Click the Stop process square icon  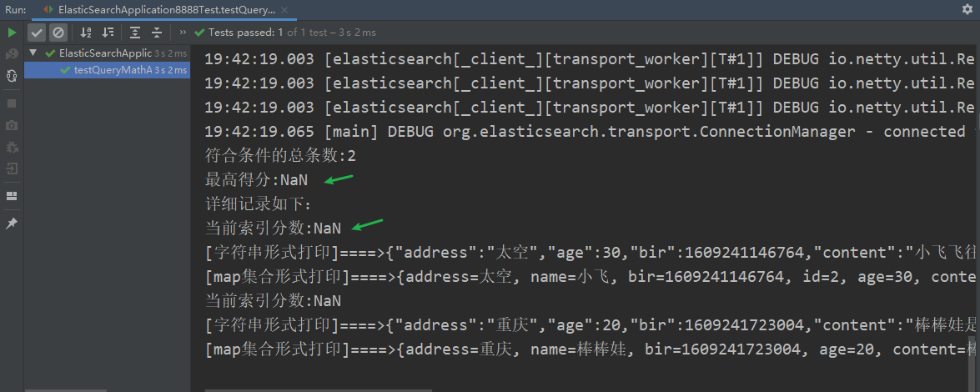point(11,103)
